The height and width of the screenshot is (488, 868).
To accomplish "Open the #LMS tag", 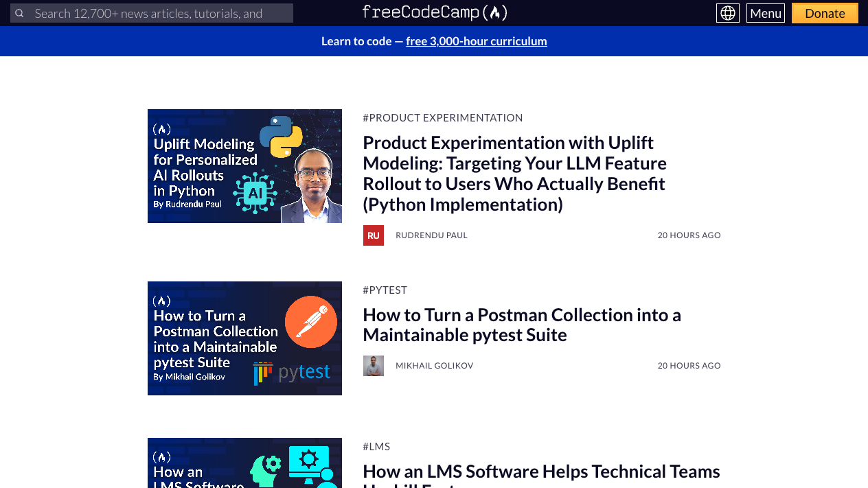I will [x=376, y=446].
